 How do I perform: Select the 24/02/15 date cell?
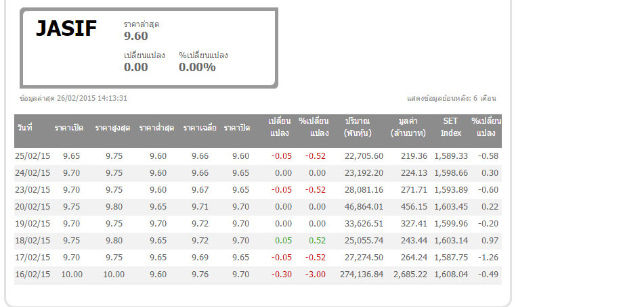(x=33, y=173)
